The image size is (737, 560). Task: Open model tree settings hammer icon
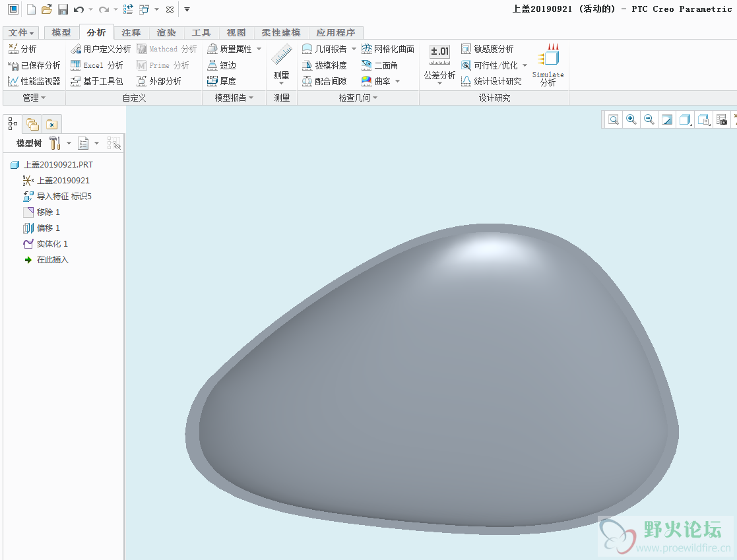[x=55, y=143]
